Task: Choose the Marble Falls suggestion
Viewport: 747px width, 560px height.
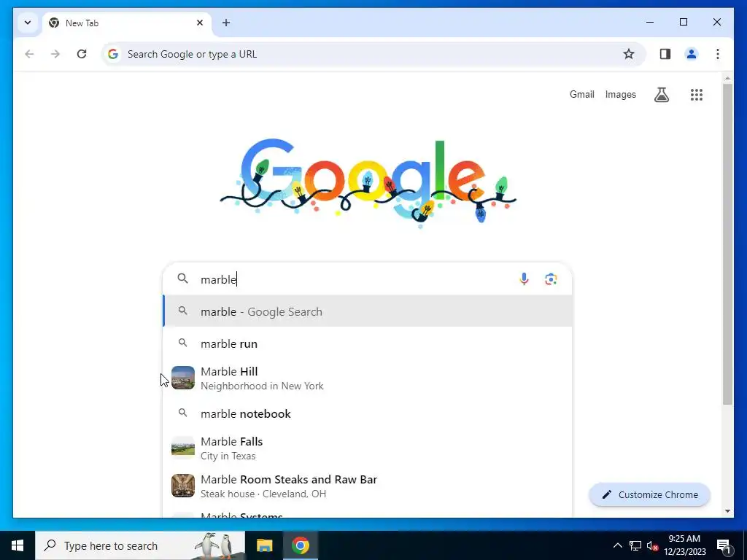Action: click(368, 448)
